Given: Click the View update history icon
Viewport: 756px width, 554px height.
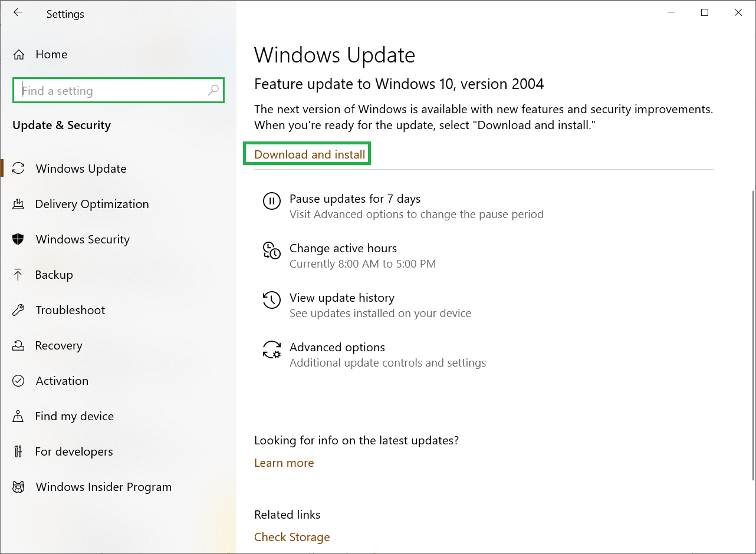Looking at the screenshot, I should (x=271, y=300).
